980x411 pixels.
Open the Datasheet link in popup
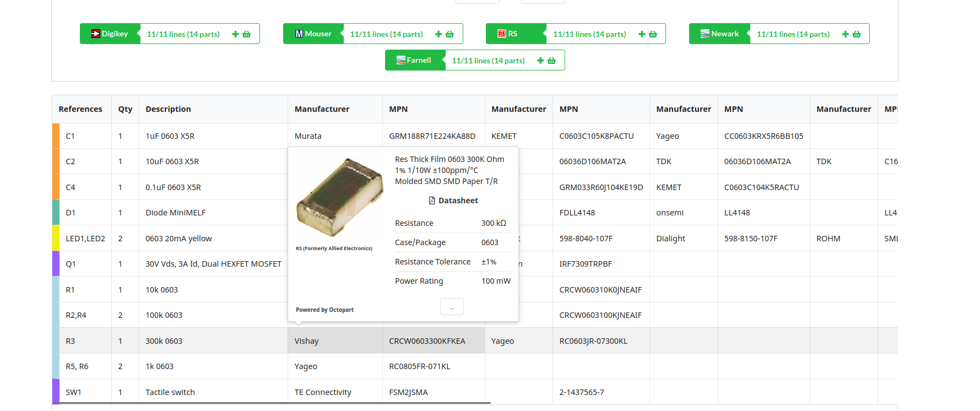458,201
